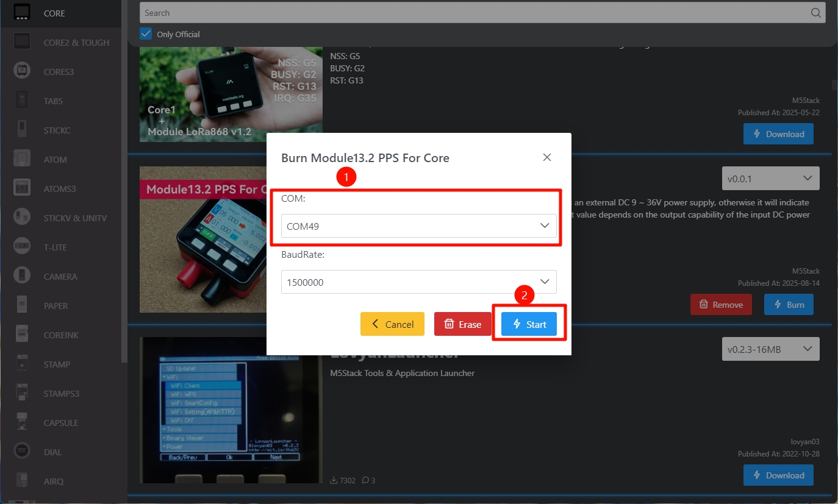Select the PAPER label in sidebar
Viewport: 838px width, 504px height.
click(x=56, y=306)
